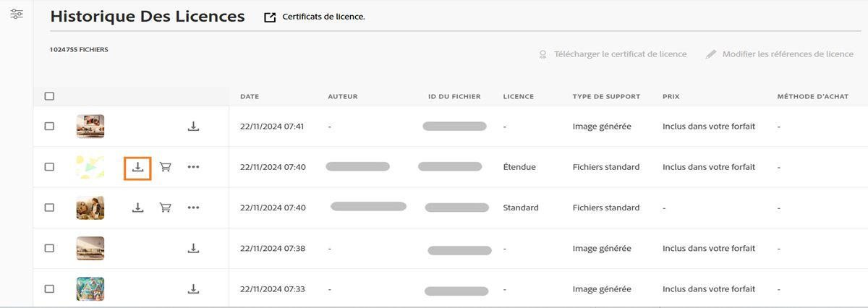
Task: Download generated image from 07:33
Action: tap(193, 288)
